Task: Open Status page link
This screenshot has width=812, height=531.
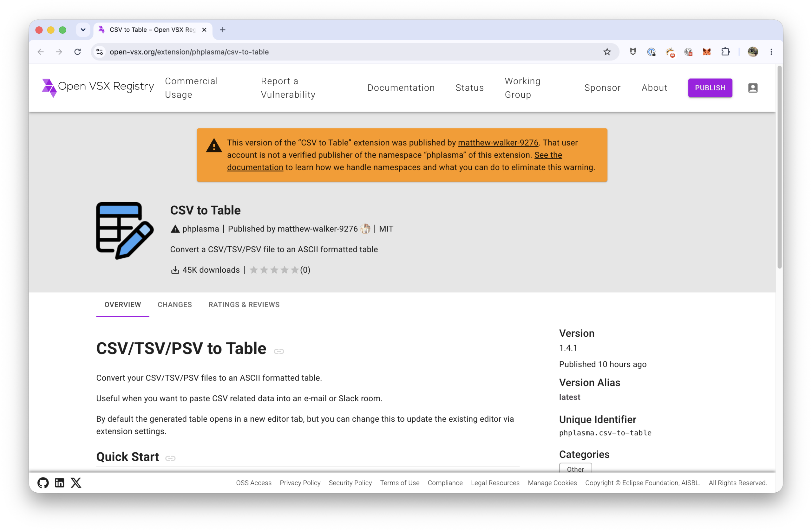Action: 469,87
